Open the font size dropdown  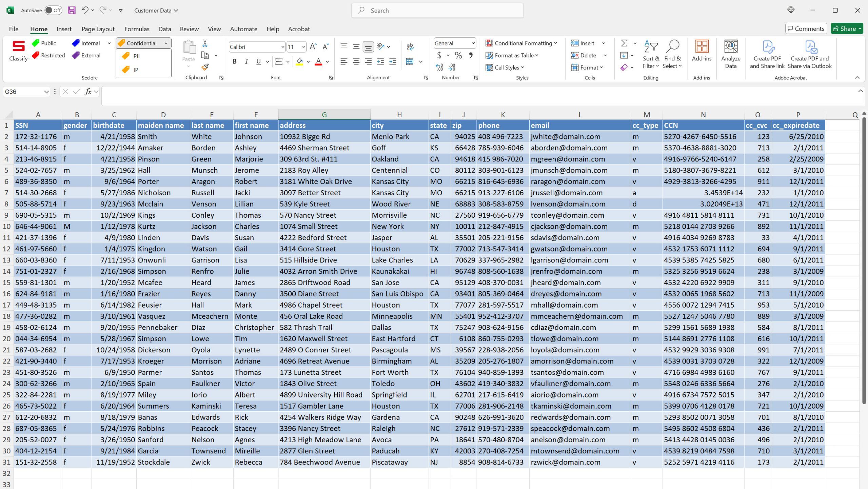[303, 47]
